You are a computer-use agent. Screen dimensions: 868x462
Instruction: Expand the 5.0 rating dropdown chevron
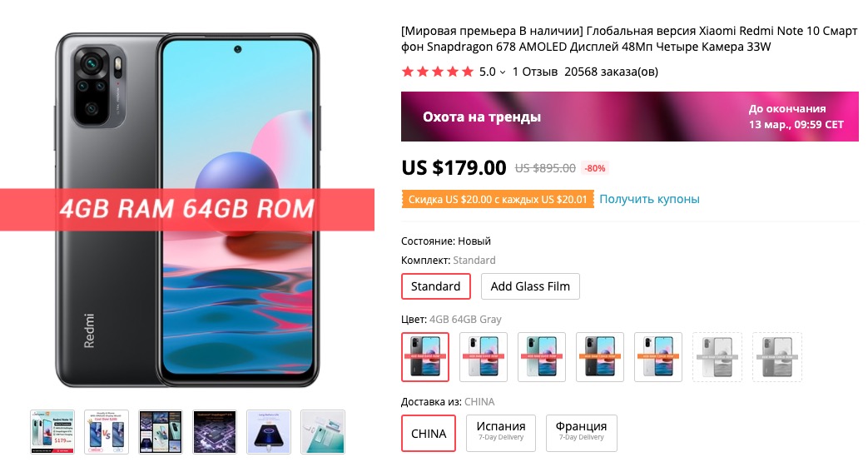click(x=502, y=72)
